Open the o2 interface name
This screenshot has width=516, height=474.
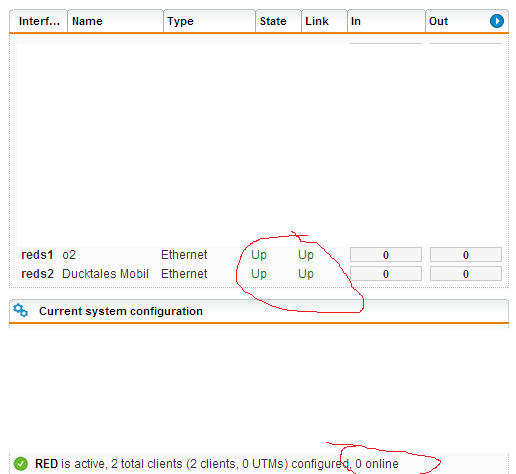click(69, 255)
